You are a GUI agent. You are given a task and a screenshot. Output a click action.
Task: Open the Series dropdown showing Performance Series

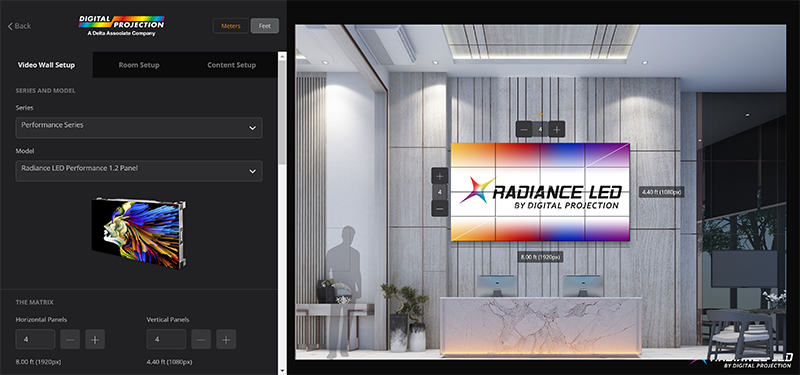(139, 128)
